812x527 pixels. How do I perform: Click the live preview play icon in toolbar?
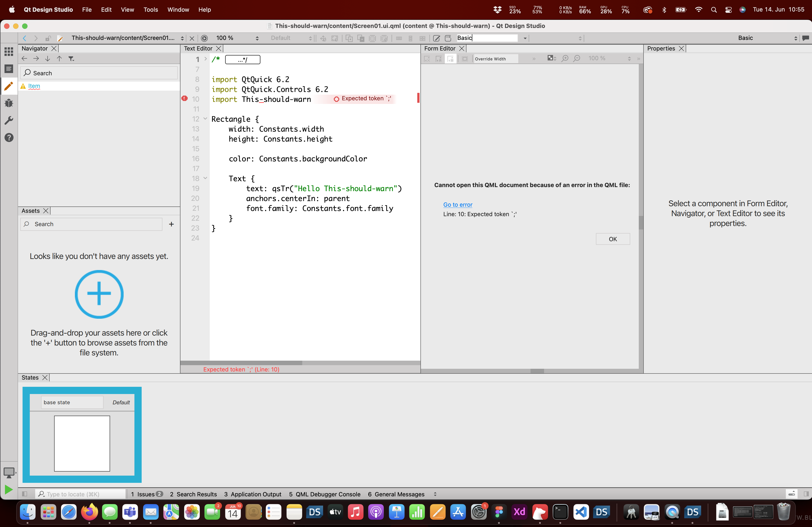point(204,38)
